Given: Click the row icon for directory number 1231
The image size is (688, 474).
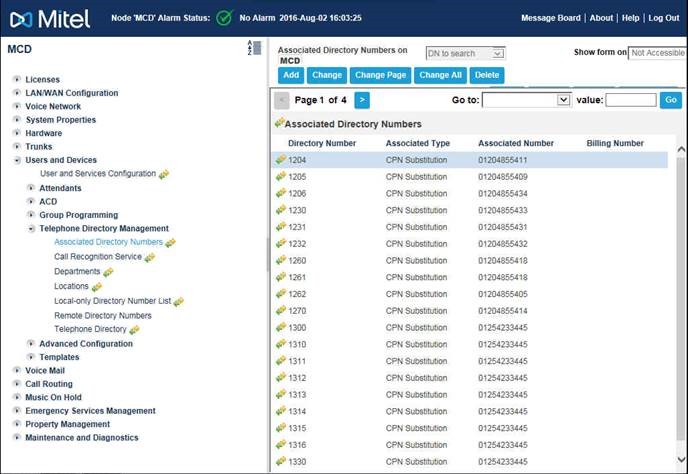Looking at the screenshot, I should coord(281,226).
